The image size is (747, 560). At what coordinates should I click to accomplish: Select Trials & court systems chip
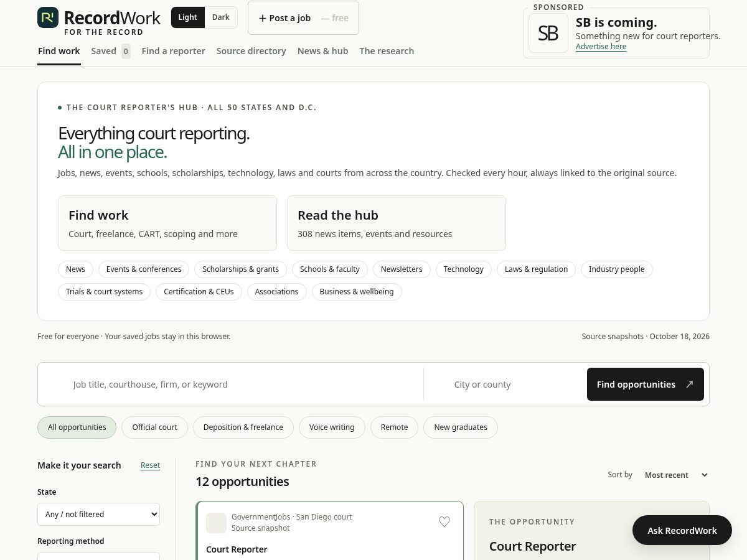(x=105, y=292)
